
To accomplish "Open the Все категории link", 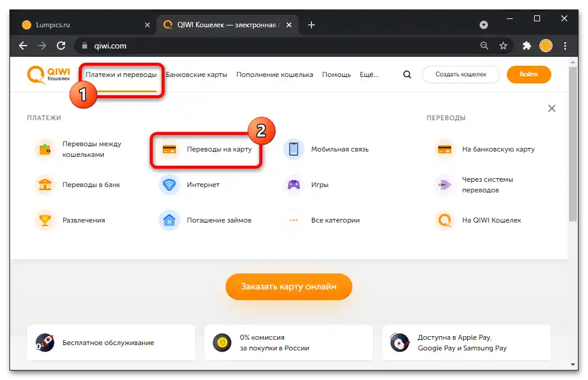I will click(335, 220).
